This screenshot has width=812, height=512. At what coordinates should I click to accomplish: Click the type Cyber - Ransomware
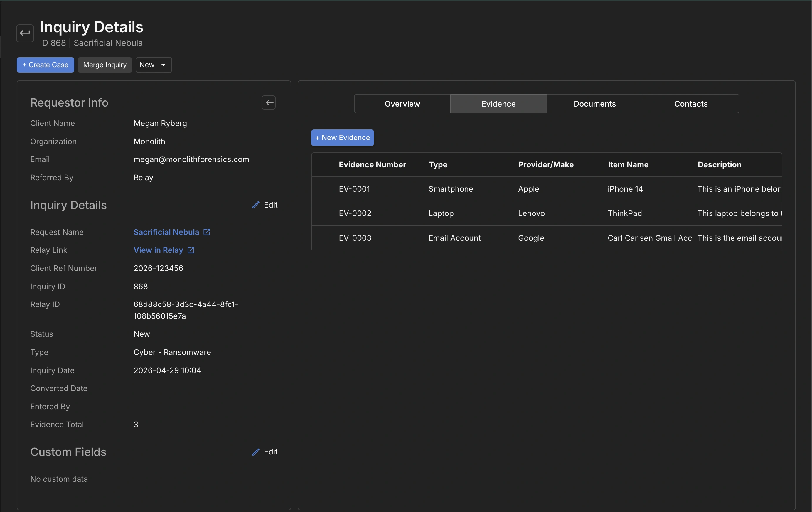click(172, 352)
